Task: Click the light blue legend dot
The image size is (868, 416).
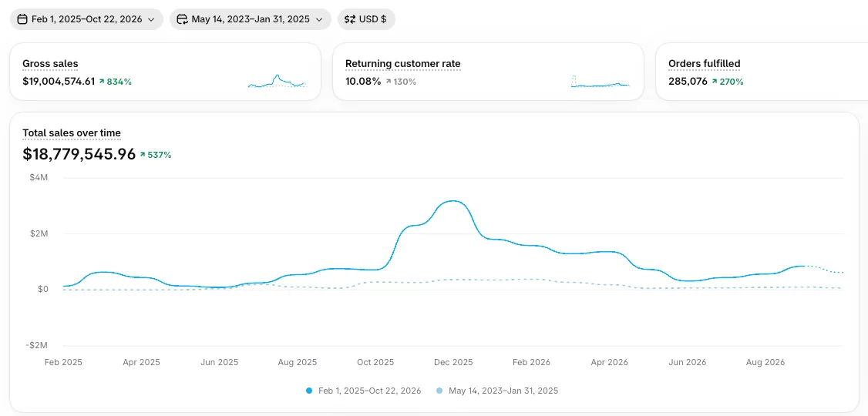Action: pyautogui.click(x=439, y=391)
